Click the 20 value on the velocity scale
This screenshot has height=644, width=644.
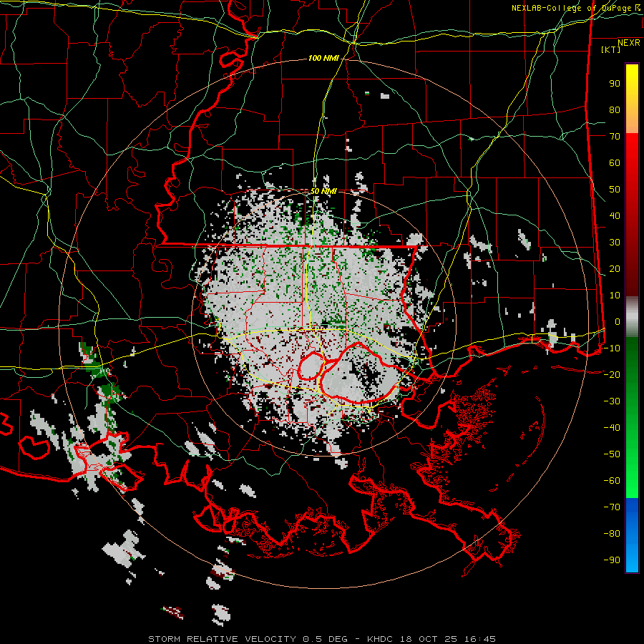(x=615, y=269)
